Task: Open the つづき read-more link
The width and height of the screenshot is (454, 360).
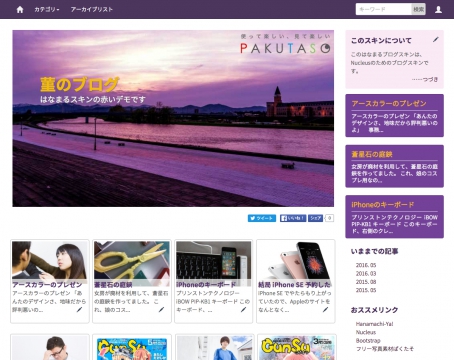Action: (x=425, y=79)
